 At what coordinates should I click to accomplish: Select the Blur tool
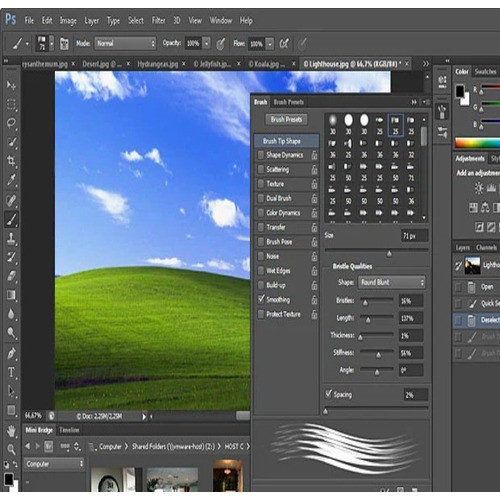[11, 314]
